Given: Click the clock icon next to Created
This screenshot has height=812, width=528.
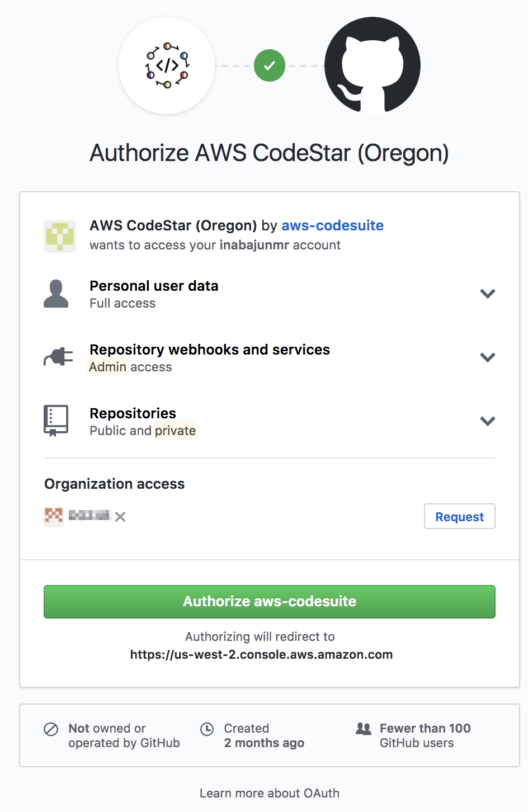Looking at the screenshot, I should click(x=207, y=729).
